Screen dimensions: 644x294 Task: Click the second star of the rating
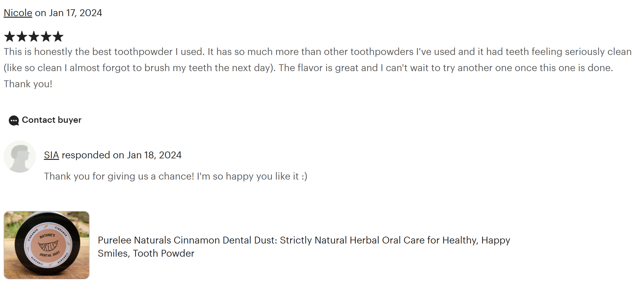[22, 37]
